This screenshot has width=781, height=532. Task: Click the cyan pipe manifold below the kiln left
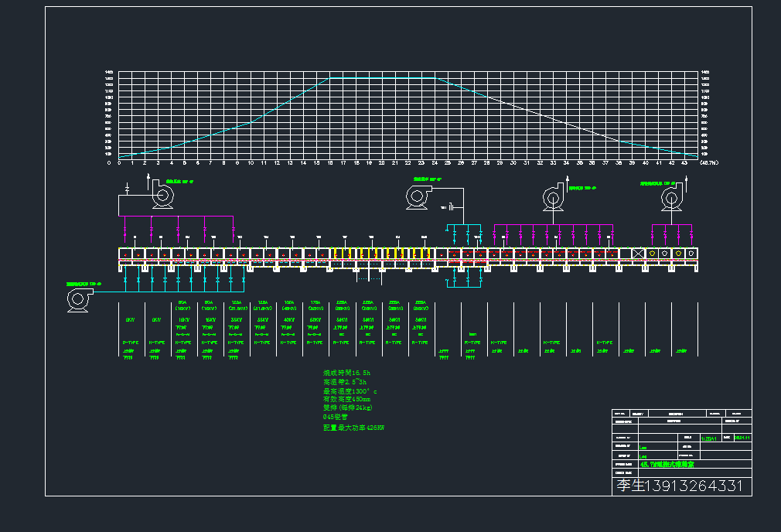click(178, 291)
